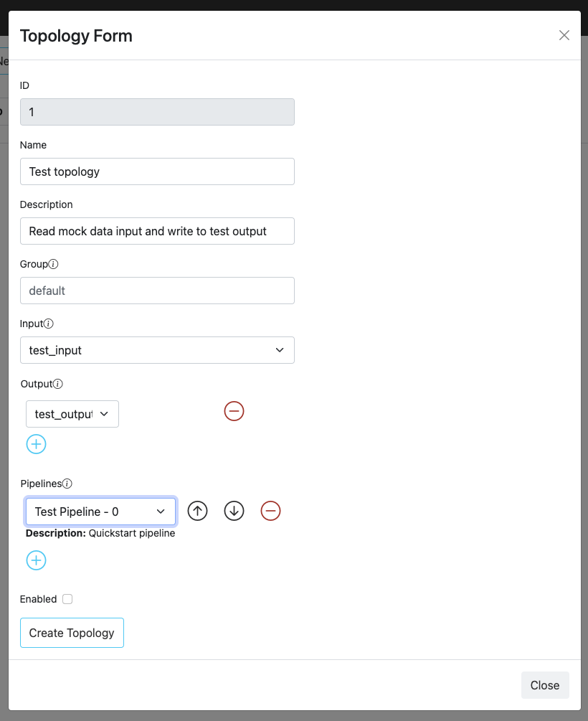View the Pipelines info tooltip

[x=67, y=483]
